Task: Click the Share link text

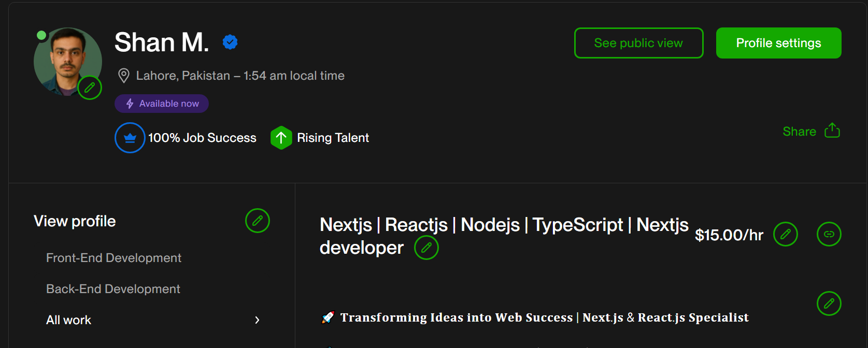Action: (799, 132)
